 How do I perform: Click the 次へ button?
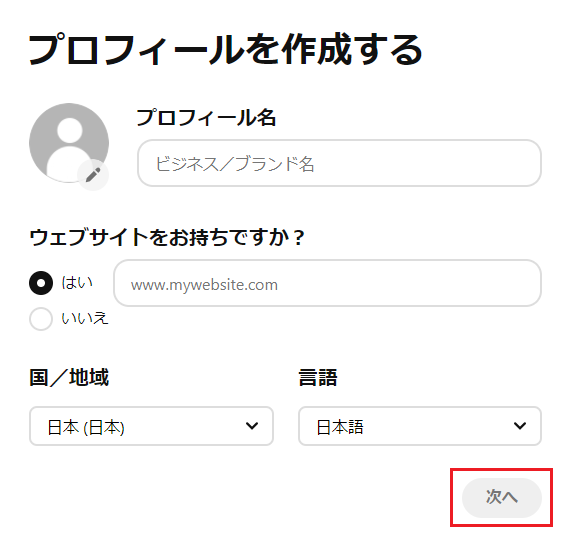(x=502, y=498)
